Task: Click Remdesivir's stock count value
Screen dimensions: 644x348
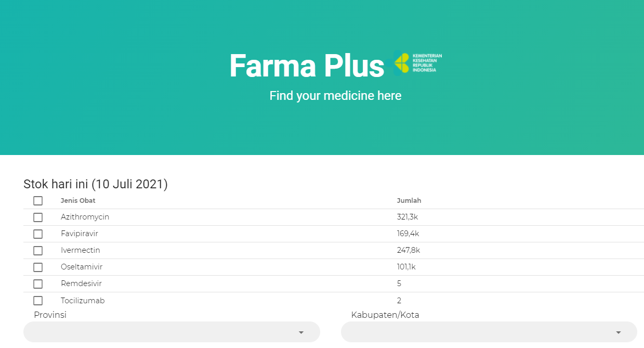Action: [x=399, y=283]
